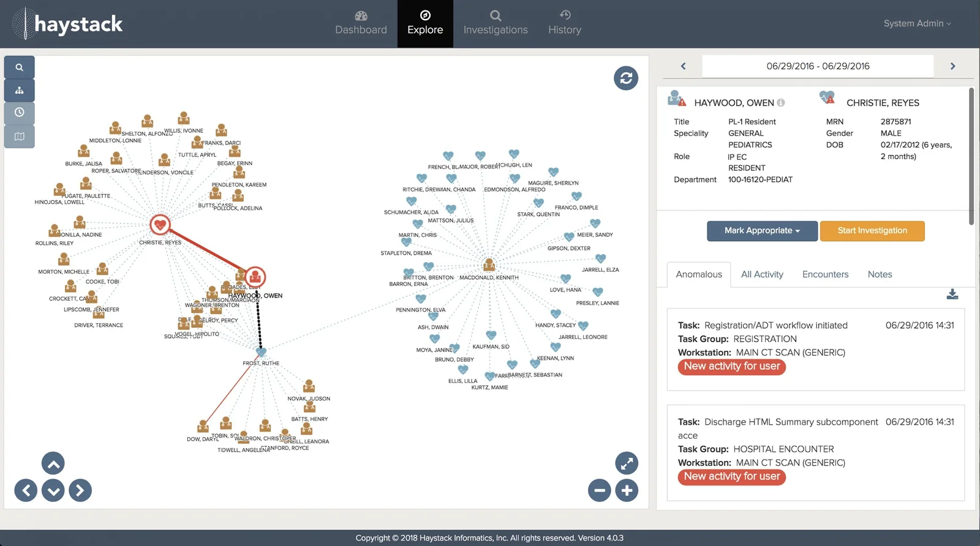Open the Encounters tab
This screenshot has width=980, height=546.
click(825, 274)
